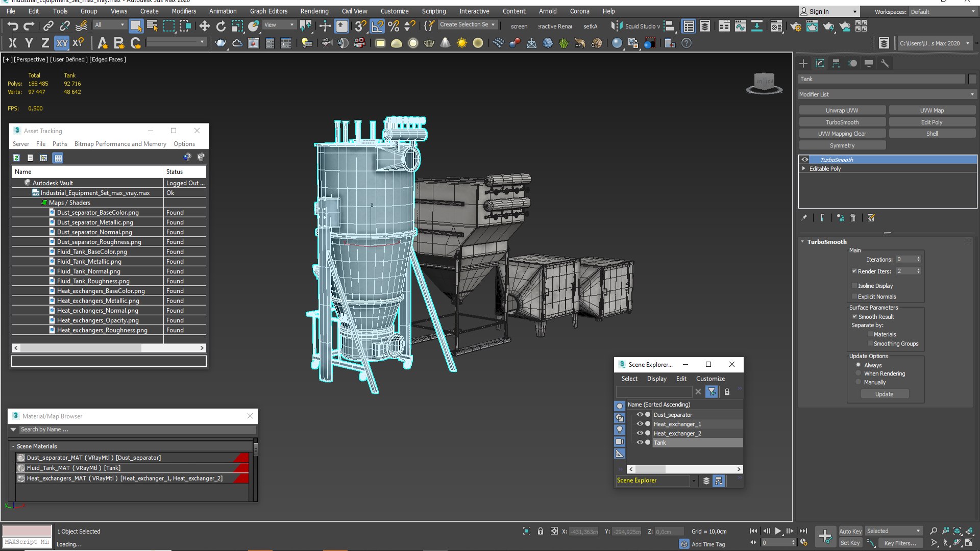
Task: Enable Explicit Normals checkbox
Action: [x=854, y=296]
